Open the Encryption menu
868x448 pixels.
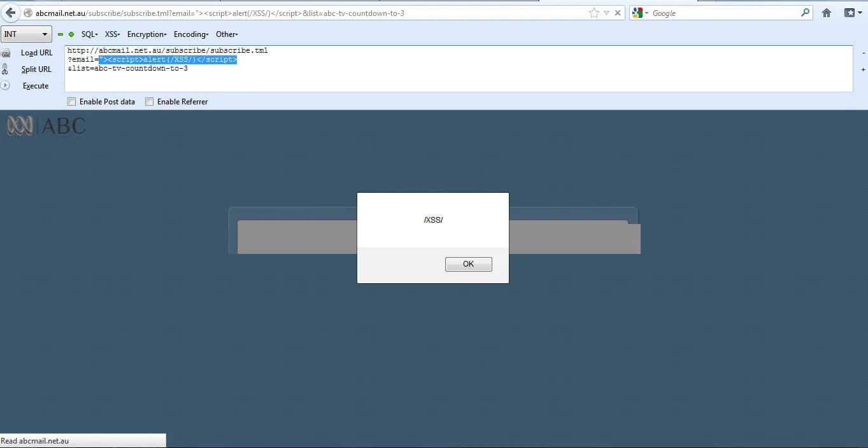pyautogui.click(x=146, y=34)
